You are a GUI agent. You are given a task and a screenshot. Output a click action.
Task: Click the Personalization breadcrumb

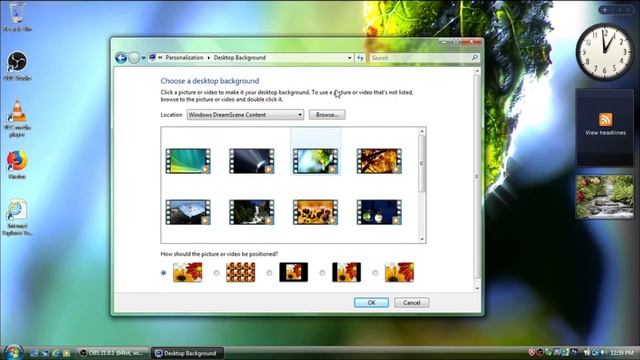184,58
